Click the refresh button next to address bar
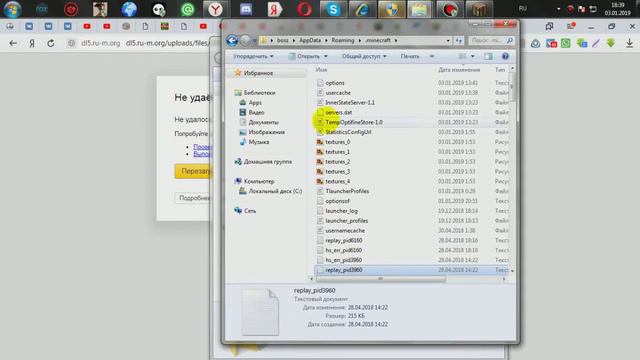This screenshot has width=640, height=360. (459, 40)
